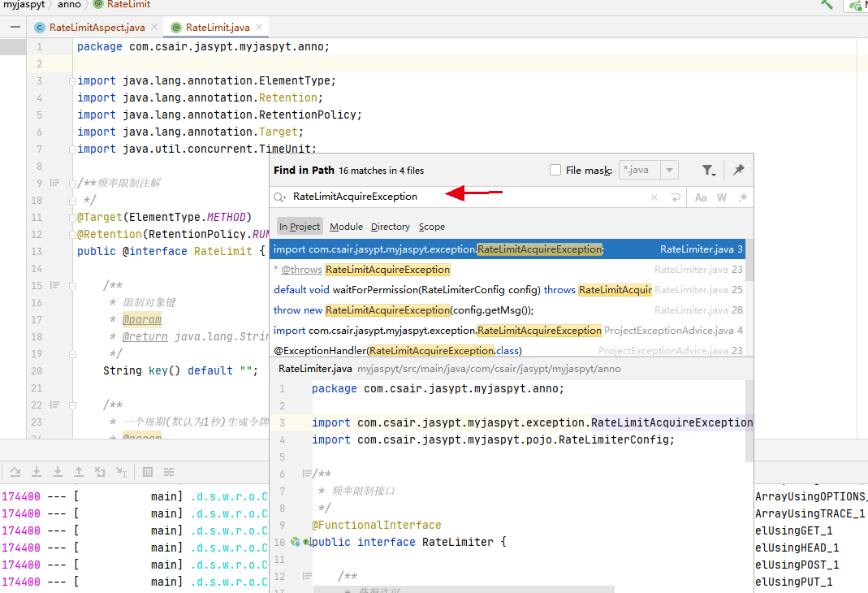Viewport: 868px width, 593px height.
Task: Open the *.java file mask dropdown
Action: [x=669, y=170]
